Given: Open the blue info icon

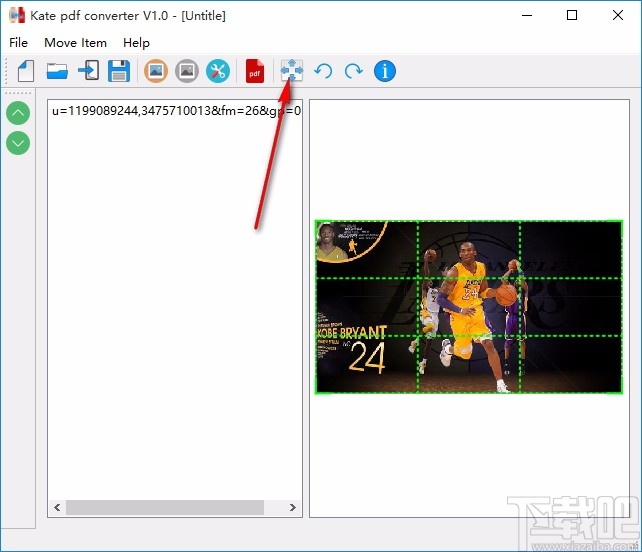Looking at the screenshot, I should (x=385, y=71).
